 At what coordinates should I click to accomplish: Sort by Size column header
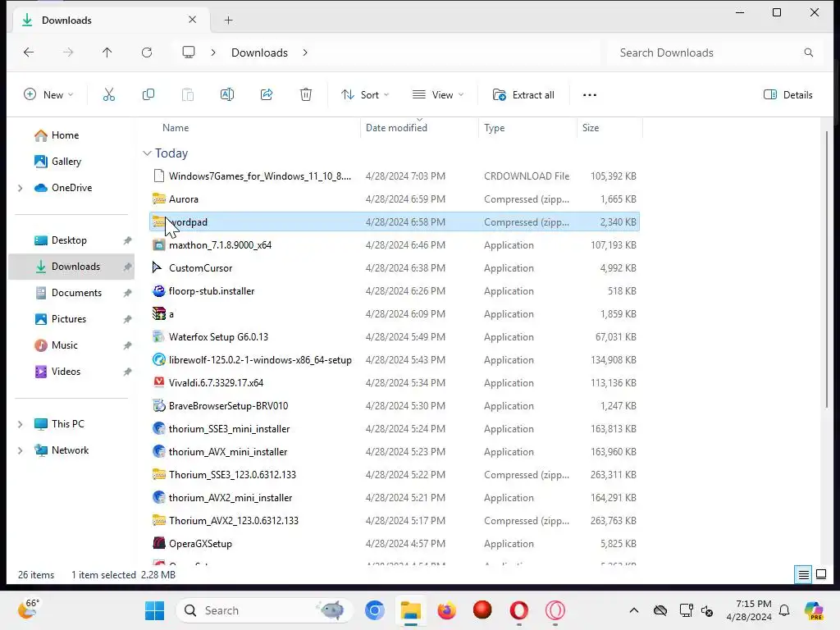pyautogui.click(x=591, y=128)
